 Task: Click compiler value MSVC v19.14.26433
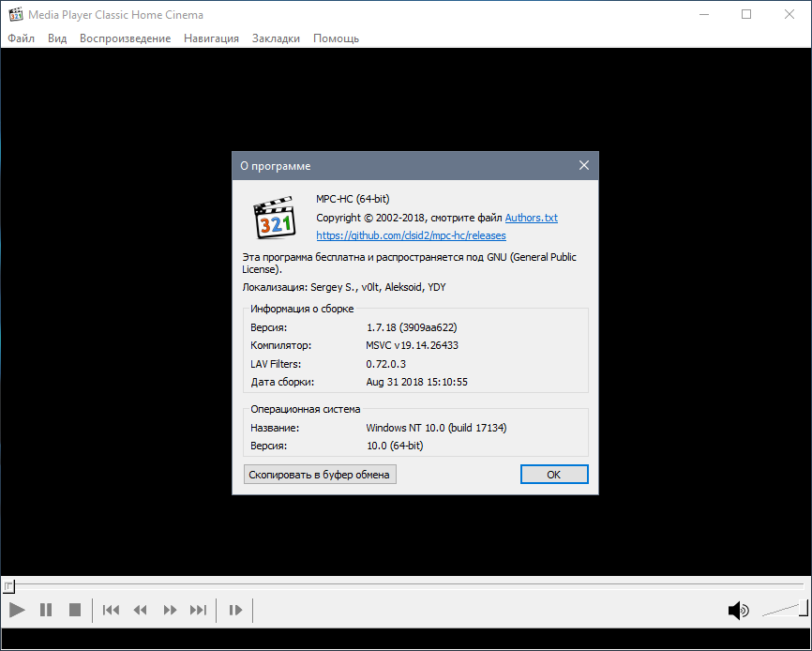tap(413, 345)
